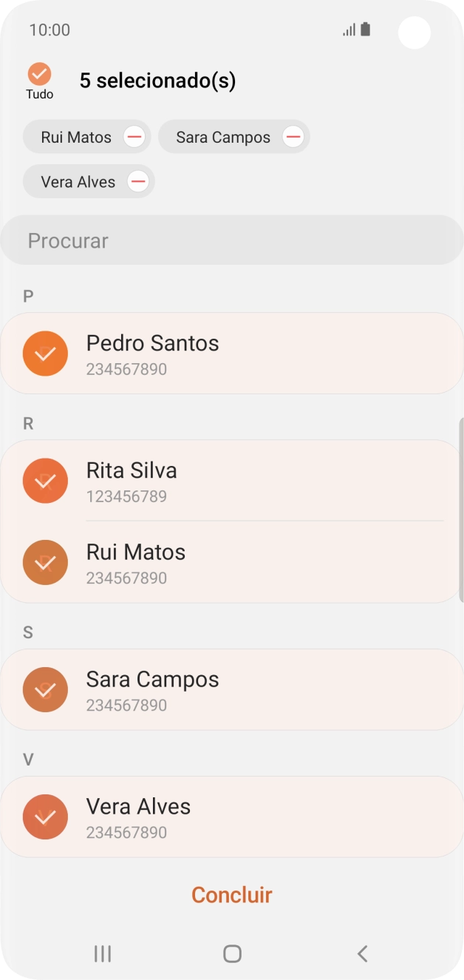464x980 pixels.
Task: Remove Sara Campos chip via minus icon
Action: [x=293, y=136]
